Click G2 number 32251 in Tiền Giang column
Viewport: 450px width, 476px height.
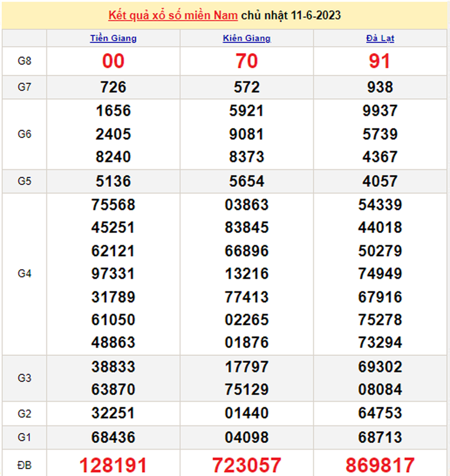[x=113, y=413]
